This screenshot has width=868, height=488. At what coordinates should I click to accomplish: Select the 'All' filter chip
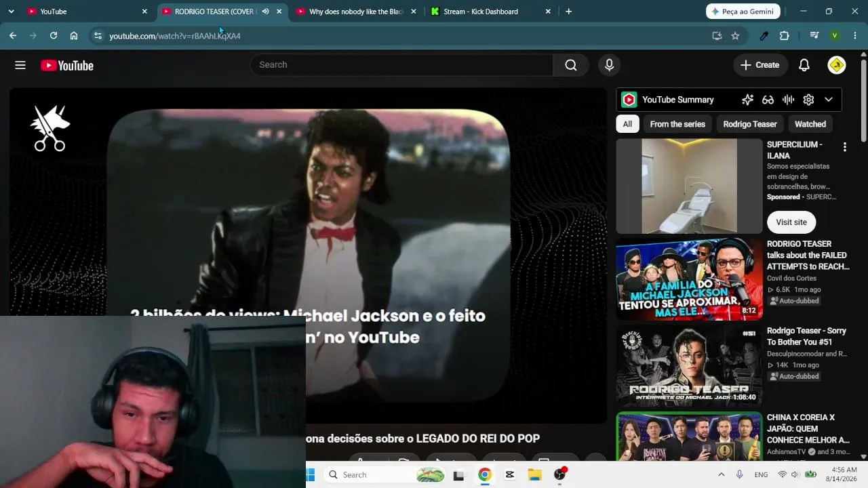coord(627,124)
